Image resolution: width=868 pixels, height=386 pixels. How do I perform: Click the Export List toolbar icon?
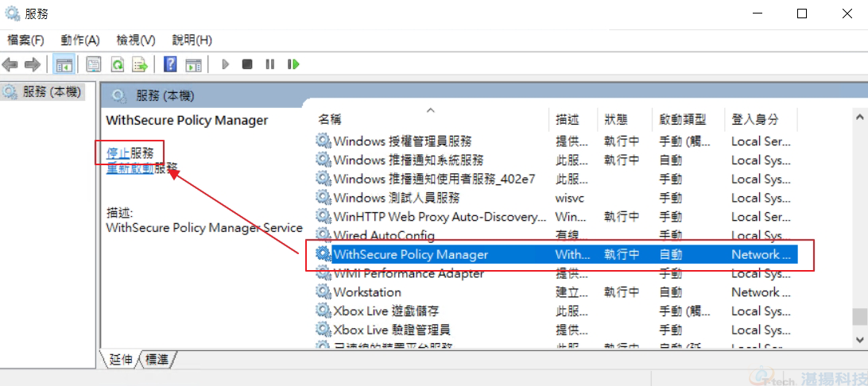(x=140, y=64)
